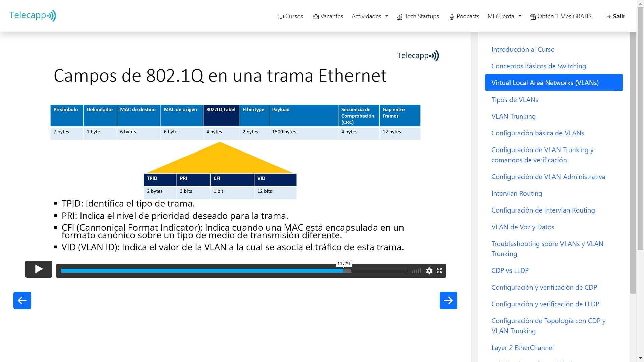Click the Vacantes briefcase icon
The height and width of the screenshot is (362, 644).
pos(315,16)
